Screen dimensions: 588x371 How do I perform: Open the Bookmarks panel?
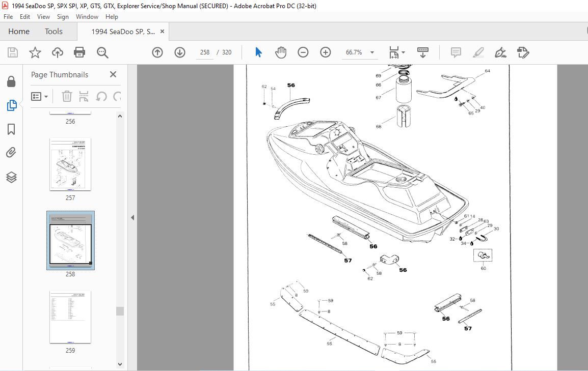pyautogui.click(x=11, y=130)
